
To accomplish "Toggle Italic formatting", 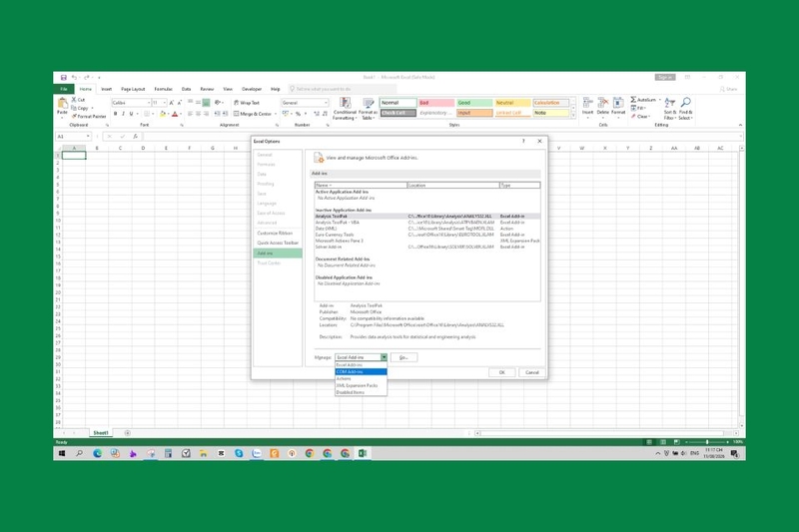I will click(123, 114).
